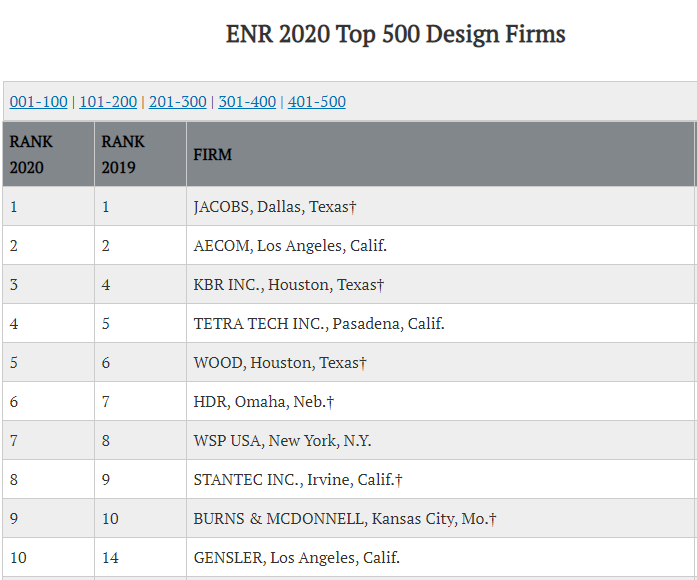Click 2019 rank 4 in the KBR row
The width and height of the screenshot is (697, 580).
pyautogui.click(x=140, y=284)
